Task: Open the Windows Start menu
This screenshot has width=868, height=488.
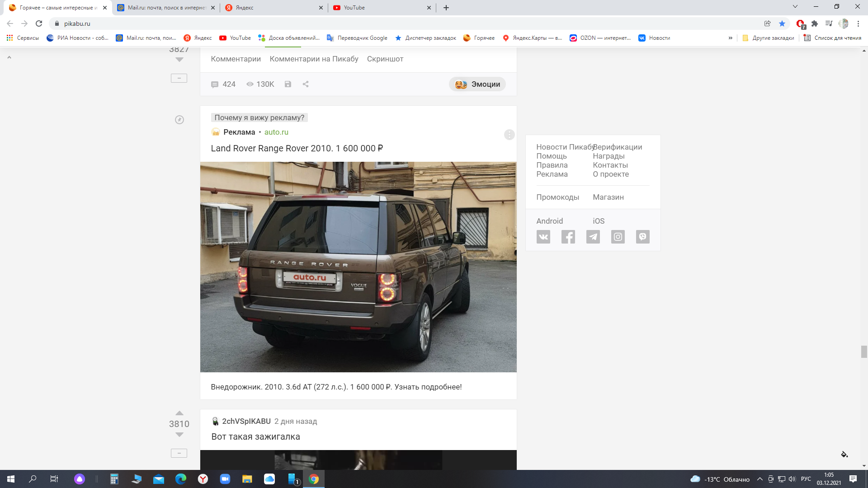Action: pyautogui.click(x=11, y=479)
